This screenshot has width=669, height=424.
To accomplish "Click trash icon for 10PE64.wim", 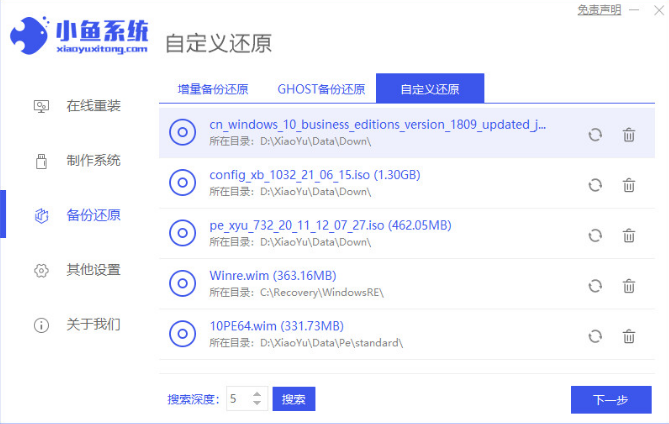I will (x=629, y=336).
